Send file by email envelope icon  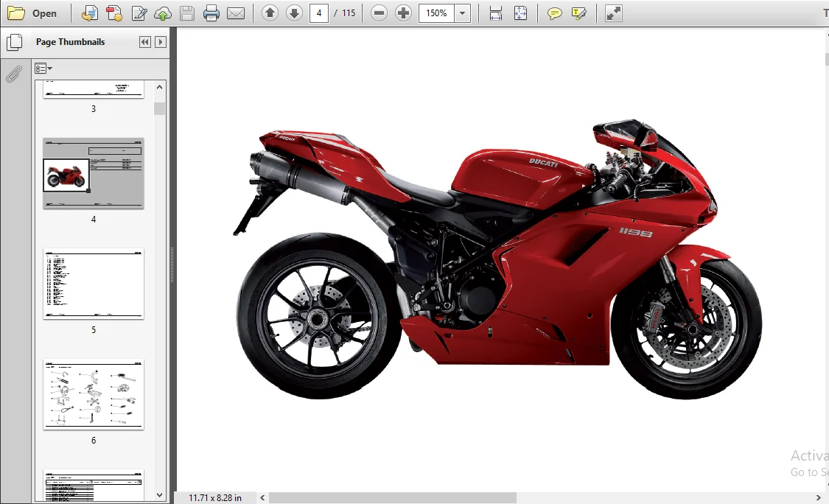coord(236,13)
